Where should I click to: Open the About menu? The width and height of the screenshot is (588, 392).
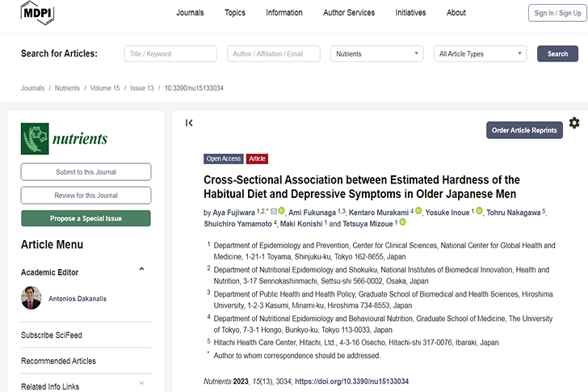456,13
